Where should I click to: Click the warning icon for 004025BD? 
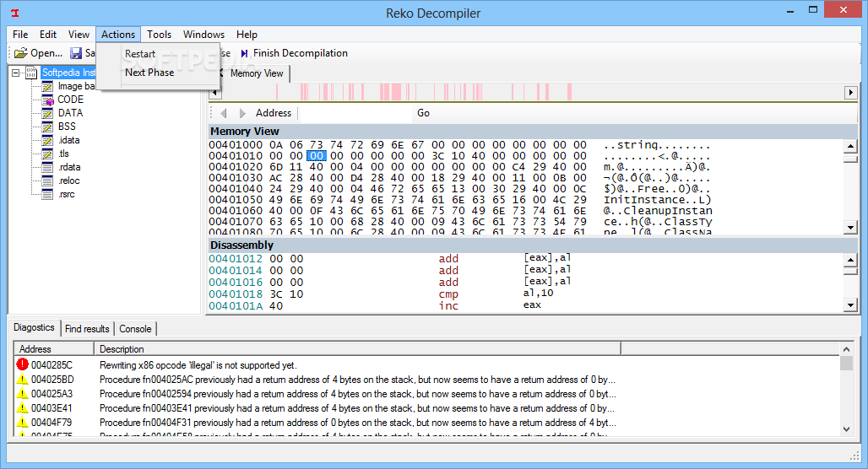click(x=22, y=379)
